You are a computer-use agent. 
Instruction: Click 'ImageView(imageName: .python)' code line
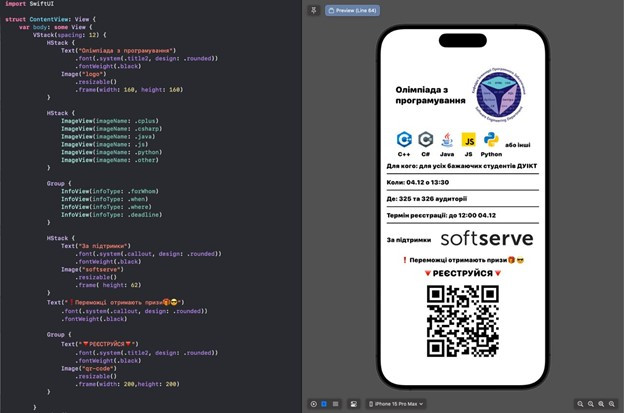coord(111,152)
